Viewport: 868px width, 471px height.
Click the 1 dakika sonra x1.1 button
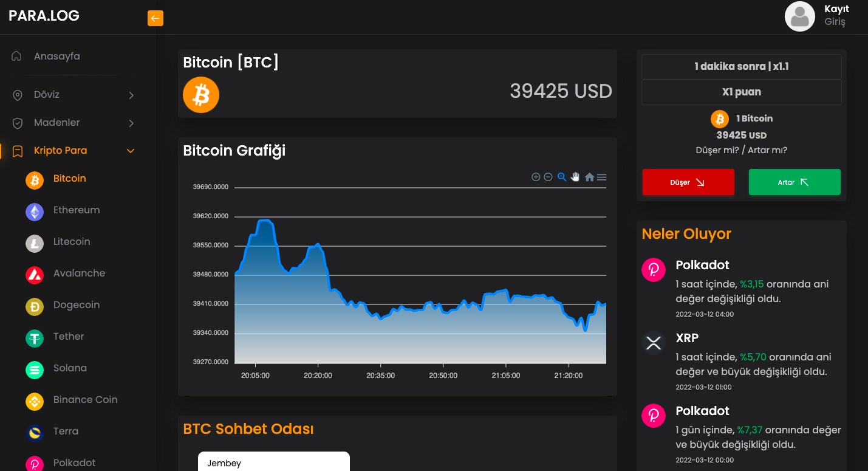[x=742, y=67]
